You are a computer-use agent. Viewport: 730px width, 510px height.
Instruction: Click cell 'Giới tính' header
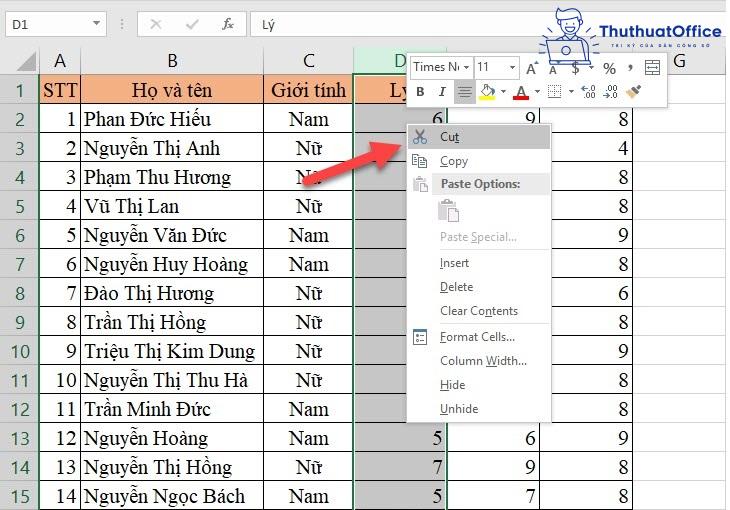(x=309, y=89)
